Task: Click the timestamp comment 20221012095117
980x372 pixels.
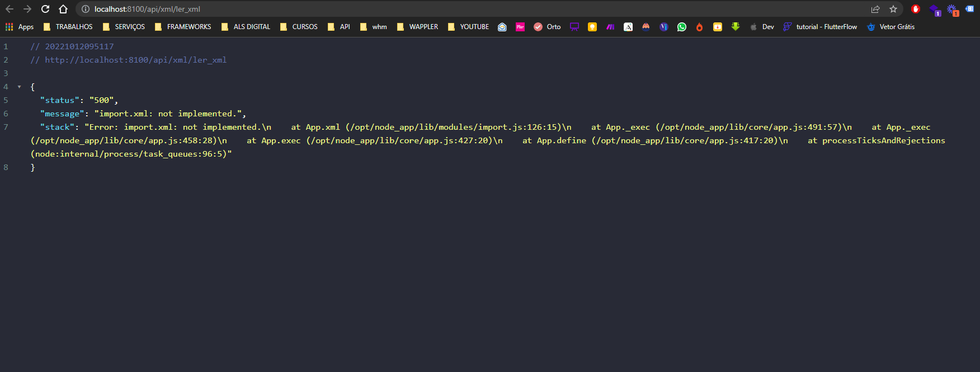Action: [x=79, y=46]
